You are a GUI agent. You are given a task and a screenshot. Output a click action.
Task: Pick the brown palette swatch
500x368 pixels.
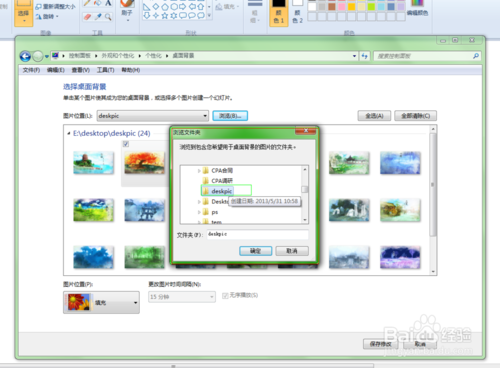[332, 7]
